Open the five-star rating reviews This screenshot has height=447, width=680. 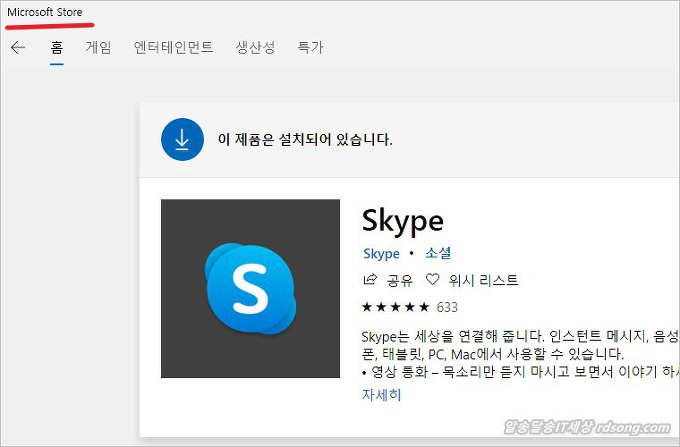[x=396, y=307]
